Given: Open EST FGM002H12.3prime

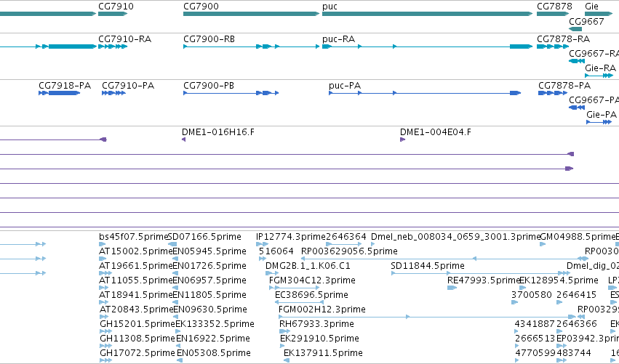Looking at the screenshot, I should [322, 310].
